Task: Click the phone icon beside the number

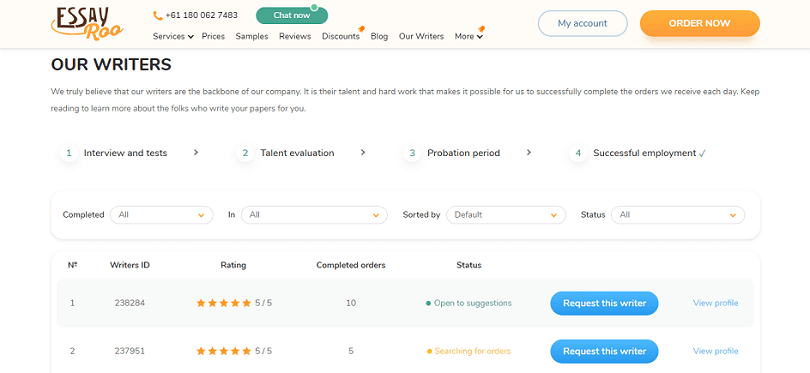Action: (x=158, y=15)
